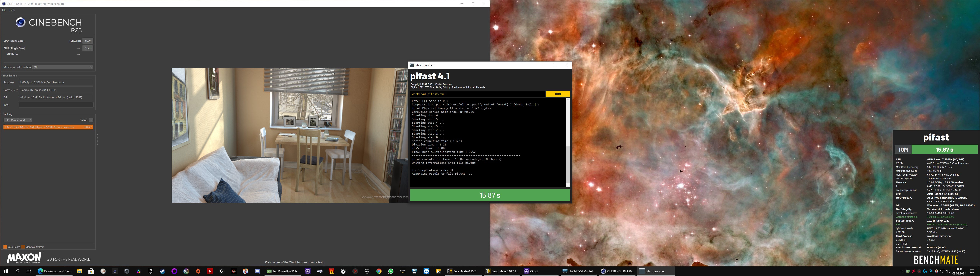
Task: Switch to the HWiNFO64 v6.43 window on the taskbar
Action: [x=579, y=271]
